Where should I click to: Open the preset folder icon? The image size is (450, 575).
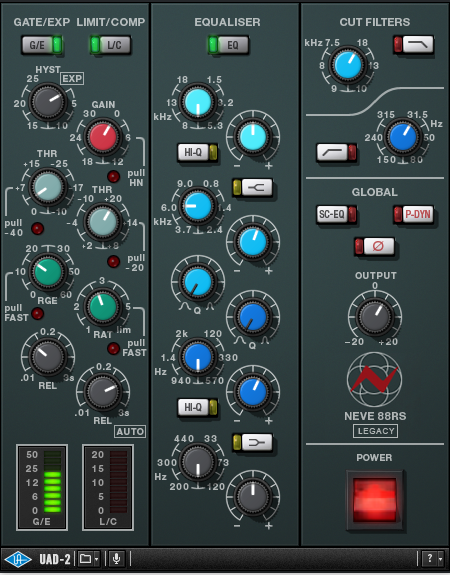[x=85, y=559]
